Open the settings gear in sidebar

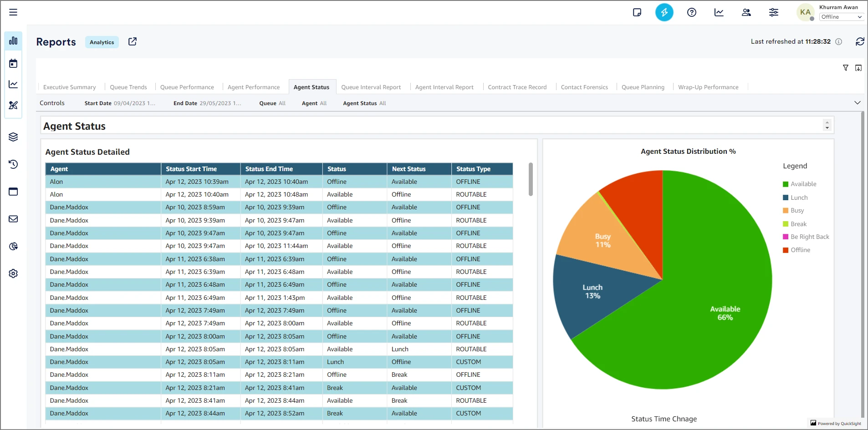(13, 273)
